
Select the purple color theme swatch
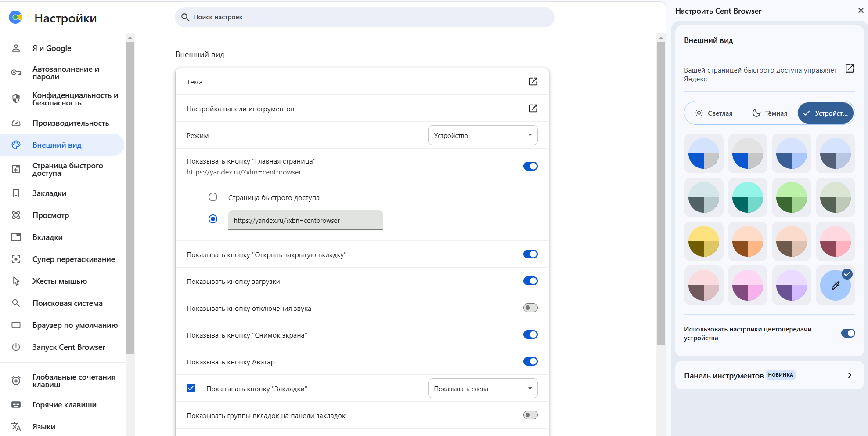click(x=791, y=285)
